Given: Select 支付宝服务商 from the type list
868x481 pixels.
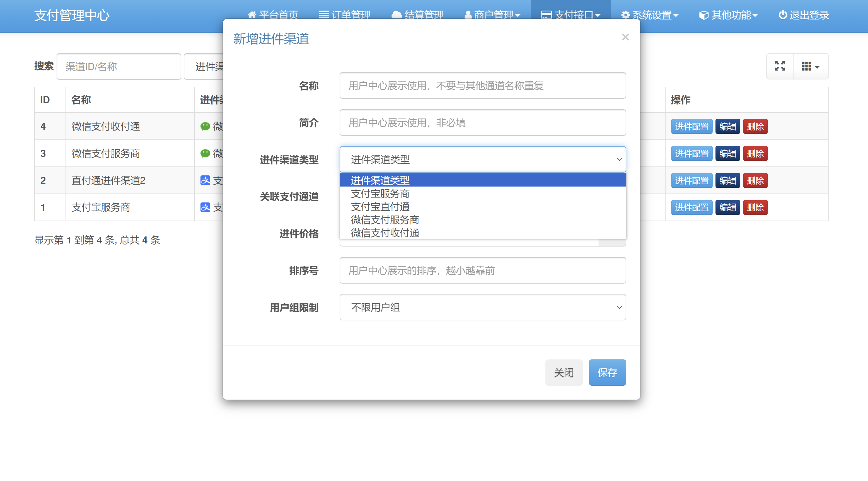Looking at the screenshot, I should coord(380,194).
